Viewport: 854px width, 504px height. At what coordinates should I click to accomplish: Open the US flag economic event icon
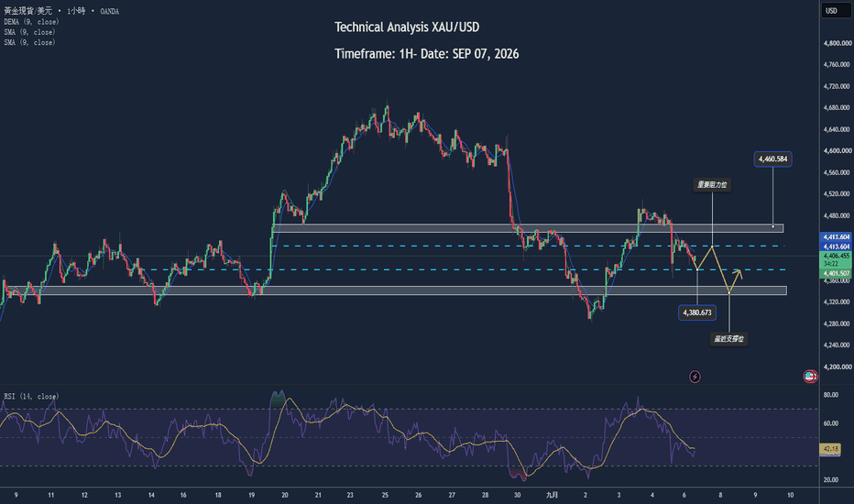(x=810, y=376)
